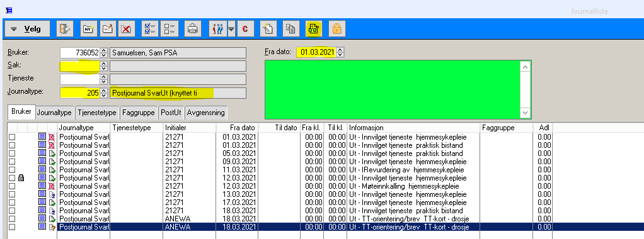
Task: Click the highlighted yellow document search icon
Action: click(x=314, y=29)
